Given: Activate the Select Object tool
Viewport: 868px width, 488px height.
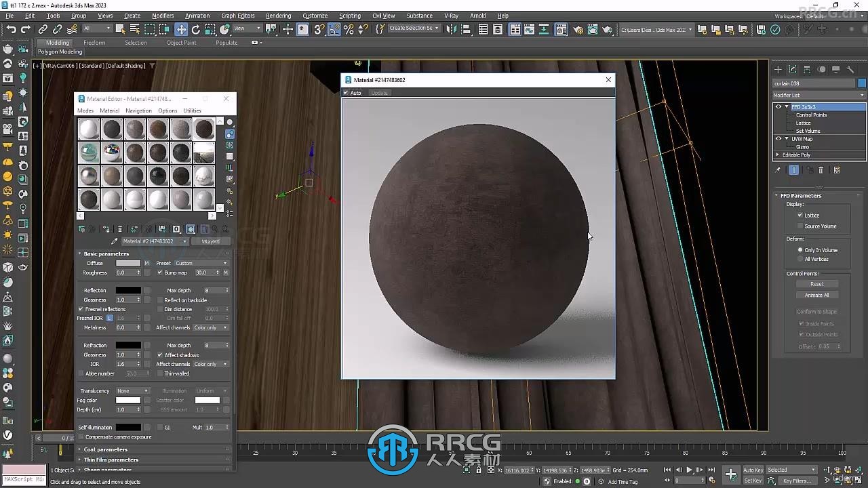Looking at the screenshot, I should [x=120, y=29].
